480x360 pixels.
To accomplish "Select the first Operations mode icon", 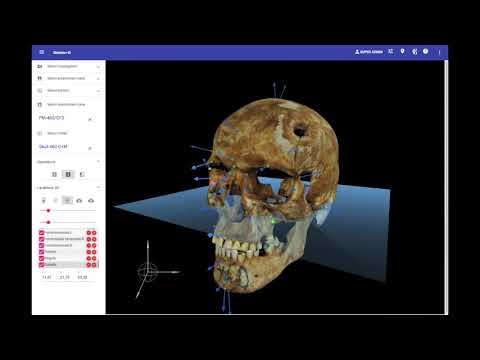I will coord(54,174).
